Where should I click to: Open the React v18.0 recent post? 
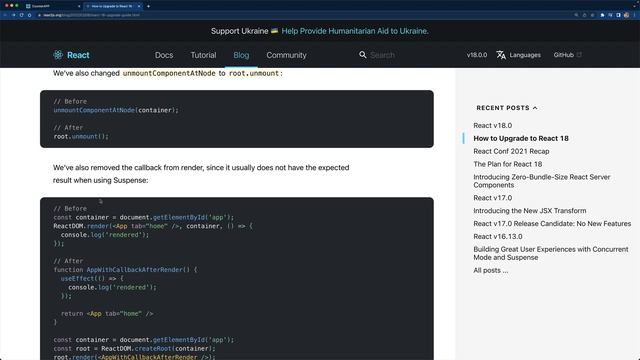493,125
